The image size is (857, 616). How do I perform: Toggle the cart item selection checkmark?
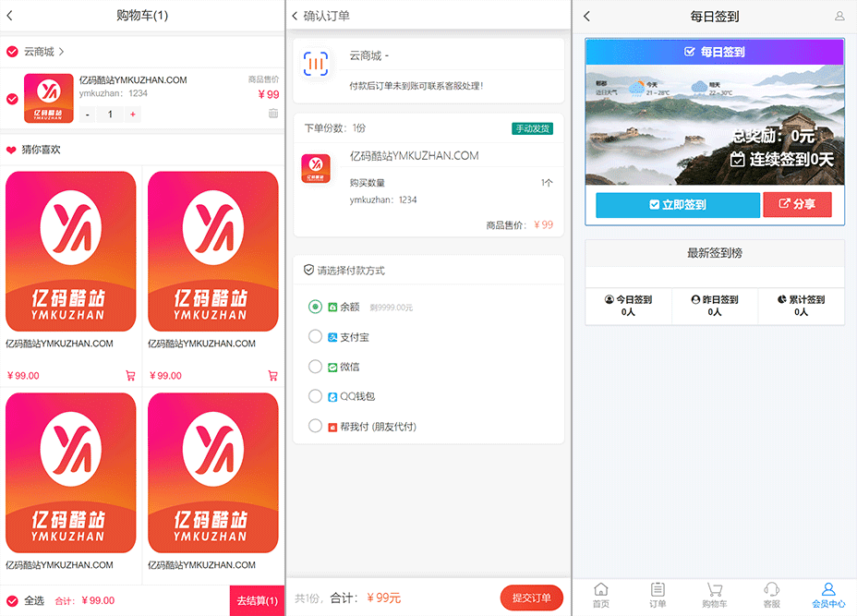click(12, 99)
